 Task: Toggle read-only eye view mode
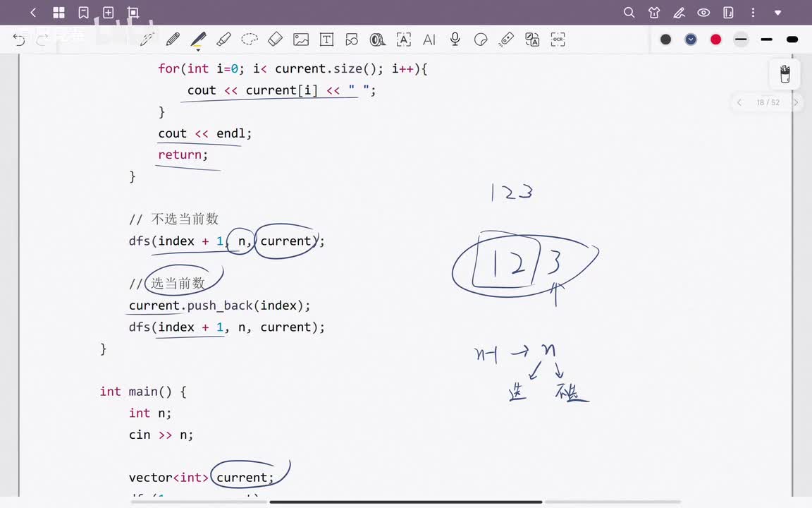(703, 13)
